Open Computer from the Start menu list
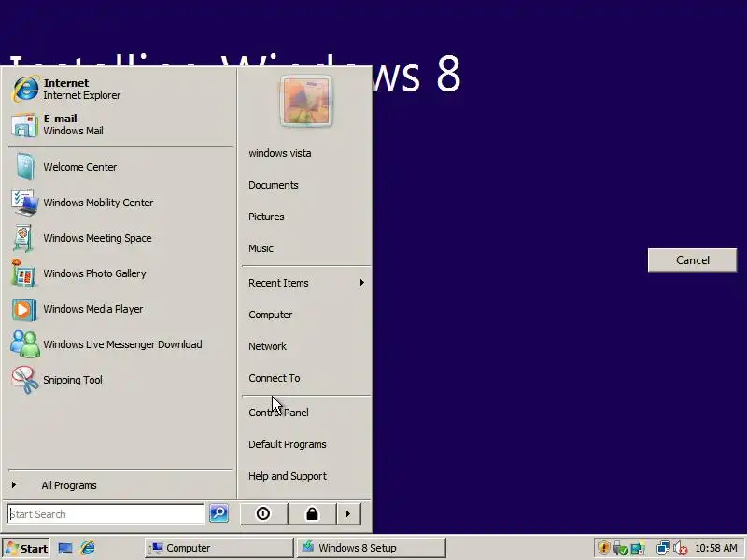Image resolution: width=747 pixels, height=560 pixels. [305, 315]
